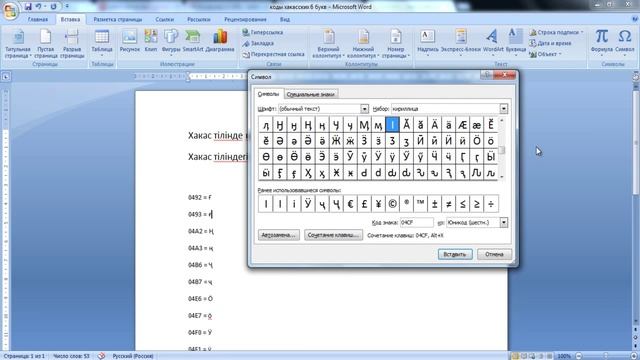This screenshot has height=360, width=640.
Task: Pick the Euro sign from recent symbols
Action: click(350, 204)
